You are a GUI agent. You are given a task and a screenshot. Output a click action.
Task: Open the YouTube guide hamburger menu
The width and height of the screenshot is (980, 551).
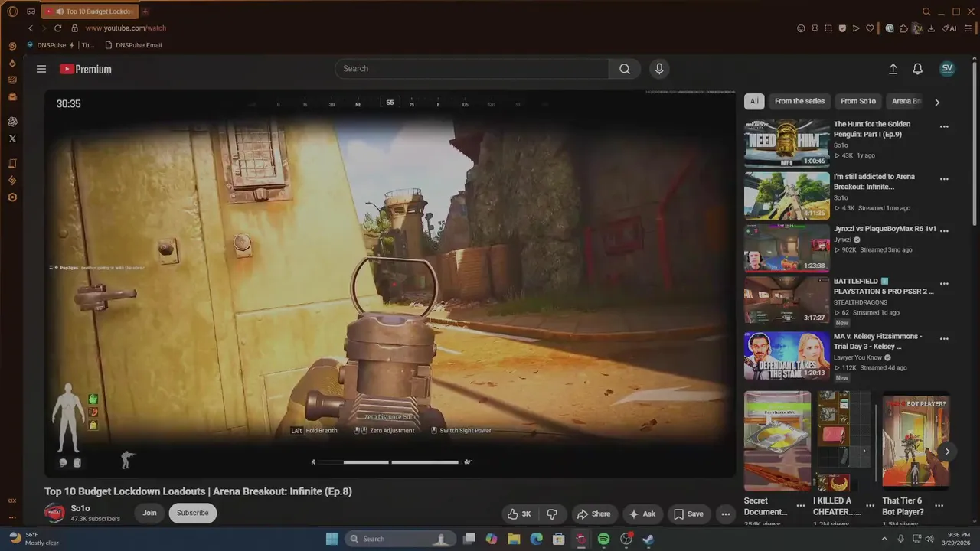pyautogui.click(x=41, y=69)
